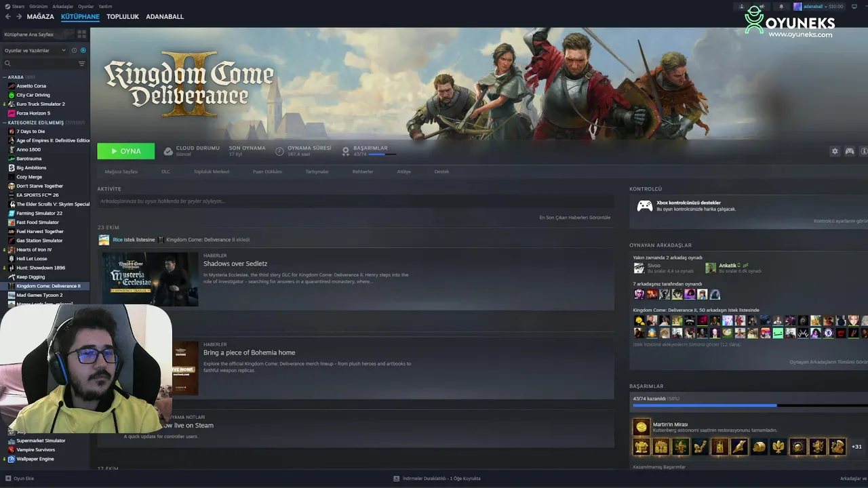Select Anno 1800 in the library
This screenshot has height=488, width=868.
pos(28,150)
